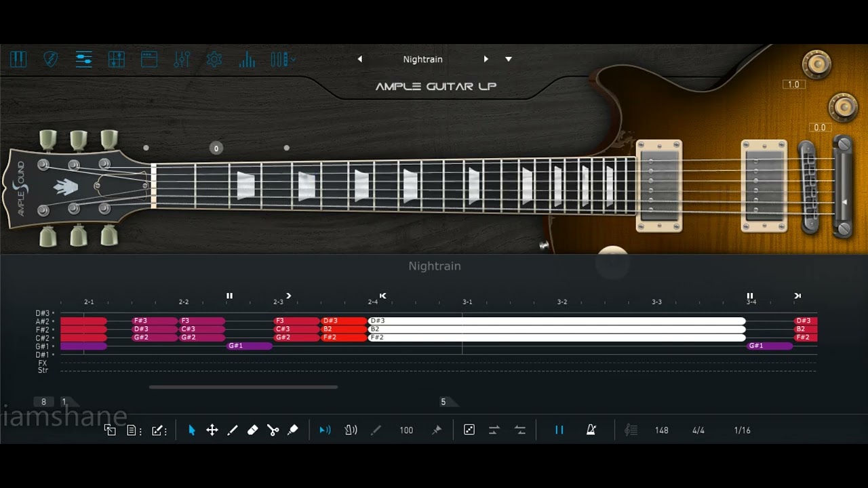Image resolution: width=868 pixels, height=488 pixels.
Task: Expand the columns layout dropdown icon
Action: click(x=283, y=60)
